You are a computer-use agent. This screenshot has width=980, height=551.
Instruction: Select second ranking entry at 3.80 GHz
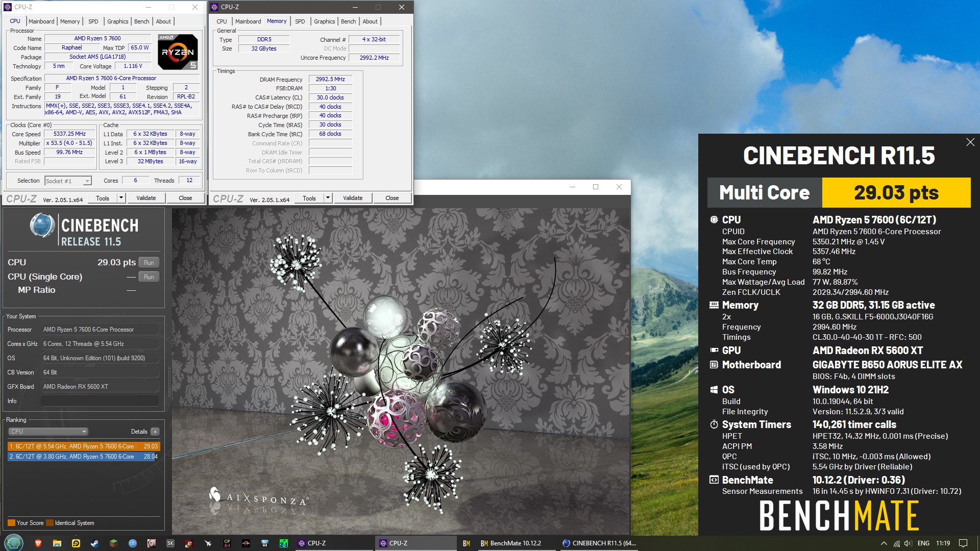pyautogui.click(x=84, y=457)
